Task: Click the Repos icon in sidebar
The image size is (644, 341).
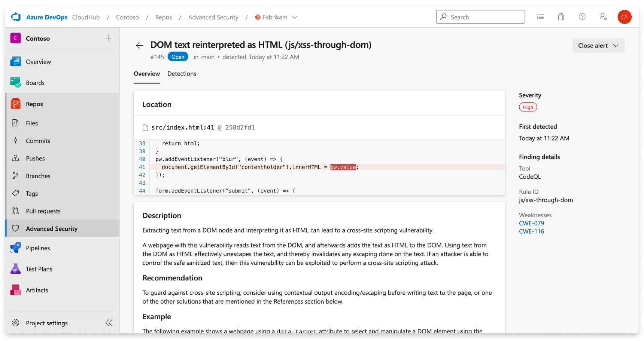Action: coord(15,104)
